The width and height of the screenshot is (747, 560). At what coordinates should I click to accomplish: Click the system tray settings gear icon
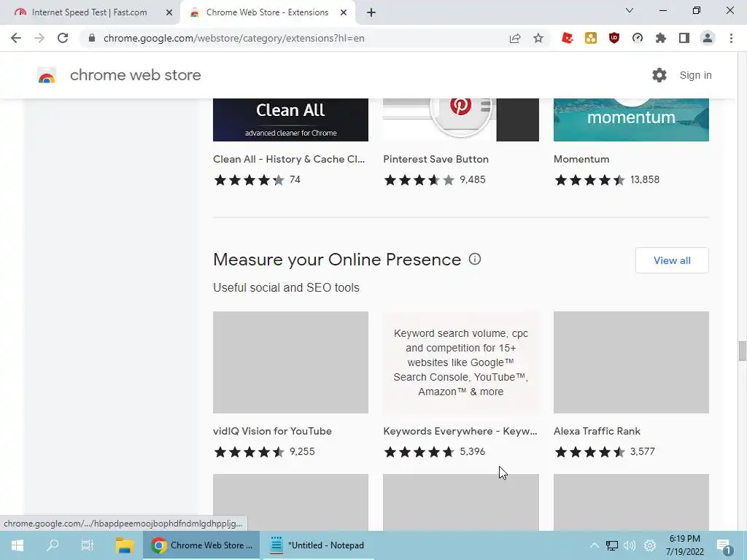pyautogui.click(x=650, y=545)
